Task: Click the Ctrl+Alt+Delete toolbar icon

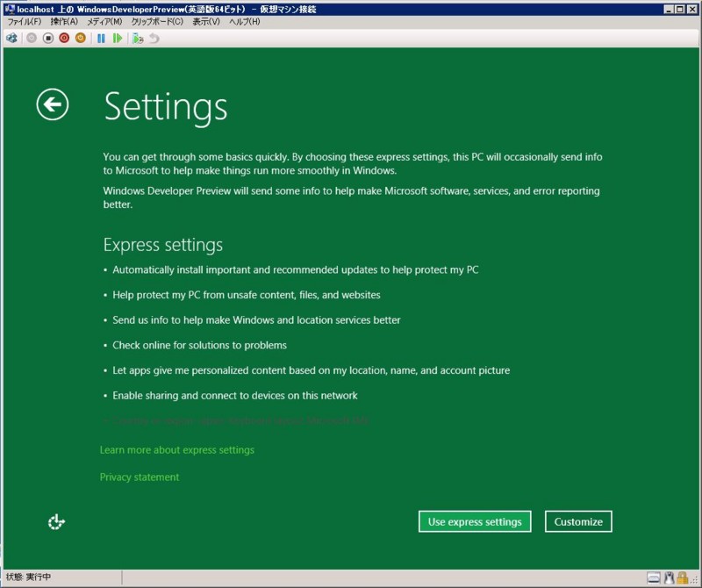Action: click(x=11, y=39)
